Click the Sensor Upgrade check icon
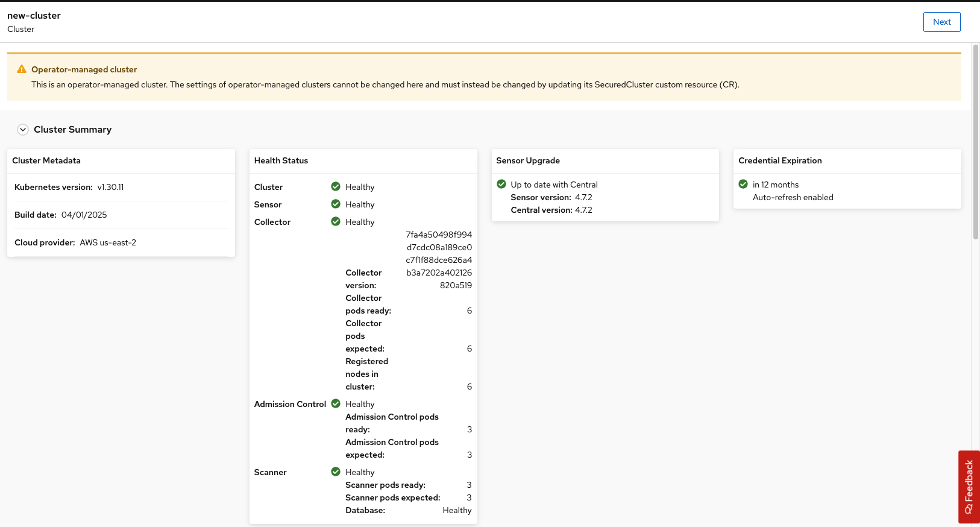Image resolution: width=980 pixels, height=527 pixels. 501,184
